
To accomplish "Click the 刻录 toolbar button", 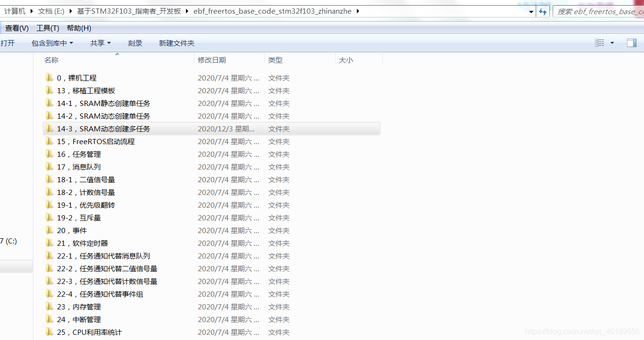I will click(x=135, y=43).
